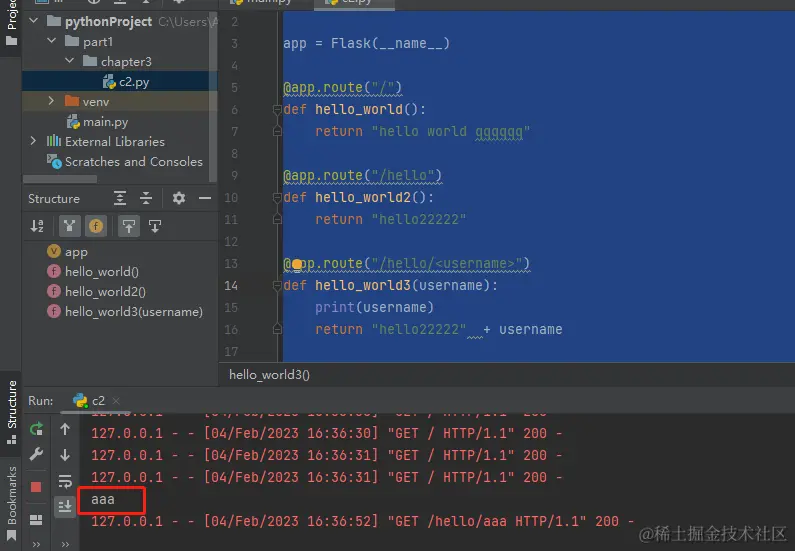
Task: Expand External Libraries node
Action: (x=33, y=141)
